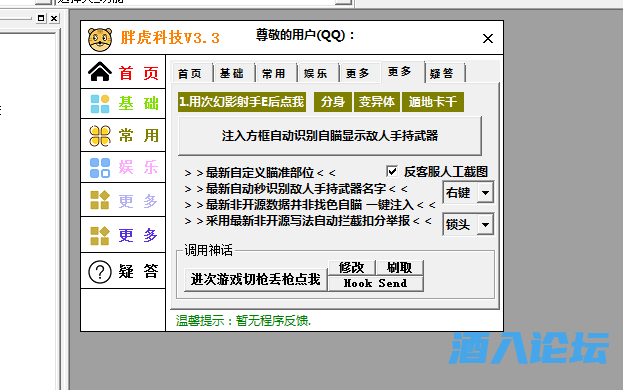Click the close icon on left panel
This screenshot has height=390, width=623.
coord(54,18)
